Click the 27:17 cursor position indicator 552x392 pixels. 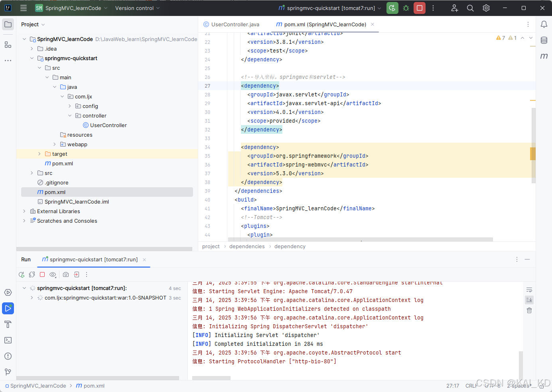coord(453,386)
